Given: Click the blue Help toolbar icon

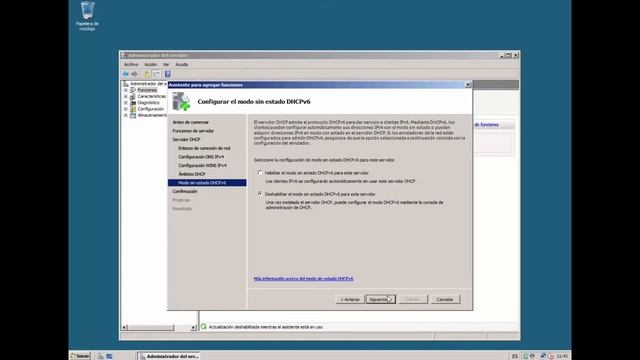Looking at the screenshot, I should (167, 74).
